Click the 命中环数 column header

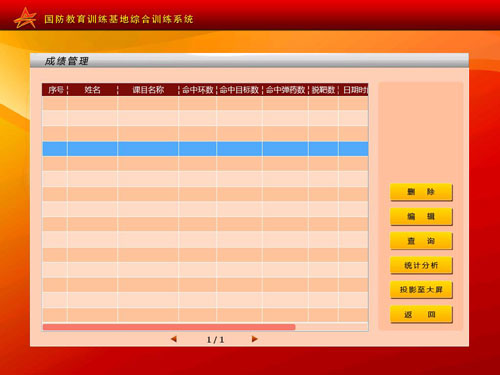pyautogui.click(x=198, y=90)
